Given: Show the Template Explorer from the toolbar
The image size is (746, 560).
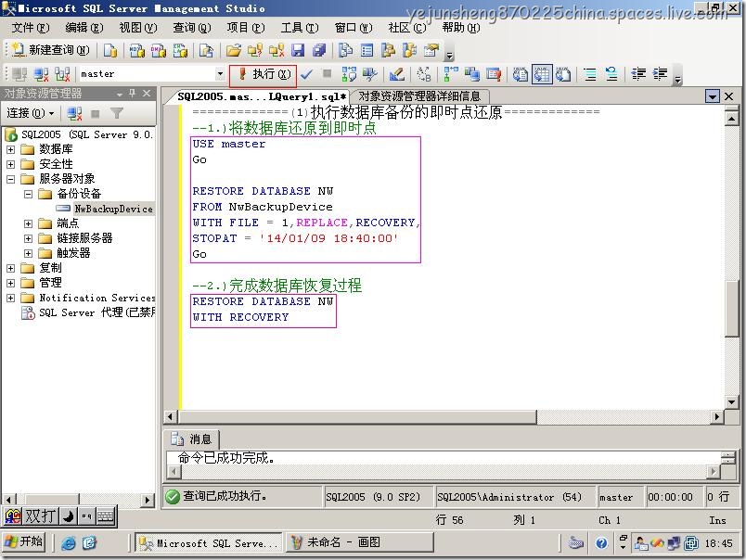Looking at the screenshot, I should [409, 50].
